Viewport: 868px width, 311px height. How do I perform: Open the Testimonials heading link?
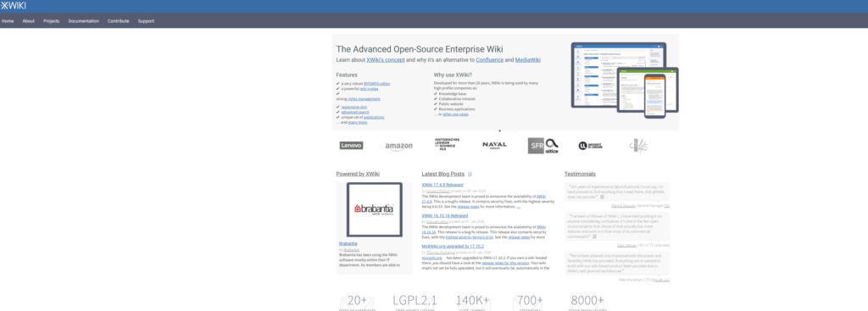point(580,174)
